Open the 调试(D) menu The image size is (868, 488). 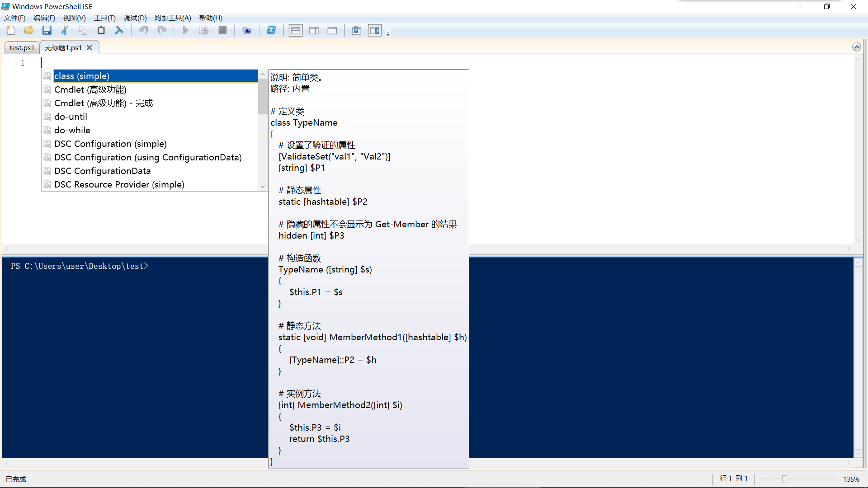[x=136, y=18]
